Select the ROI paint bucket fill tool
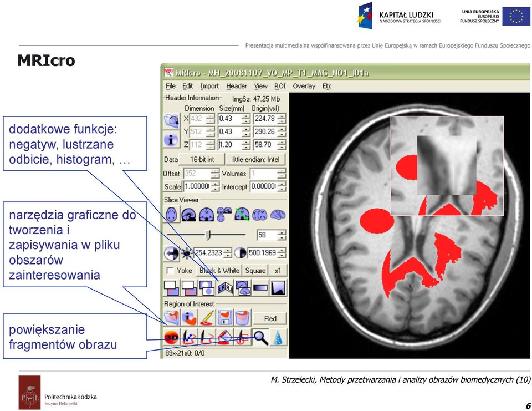532x411 pixels. (x=224, y=337)
